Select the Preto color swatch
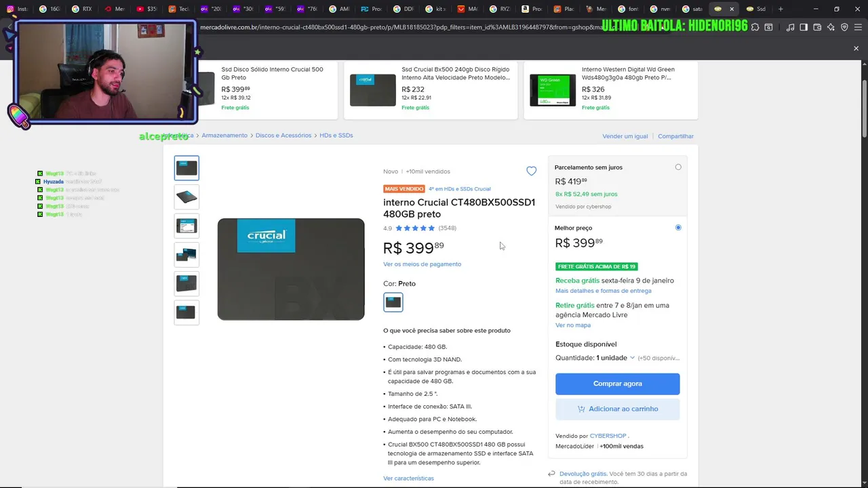868x488 pixels. pos(393,302)
